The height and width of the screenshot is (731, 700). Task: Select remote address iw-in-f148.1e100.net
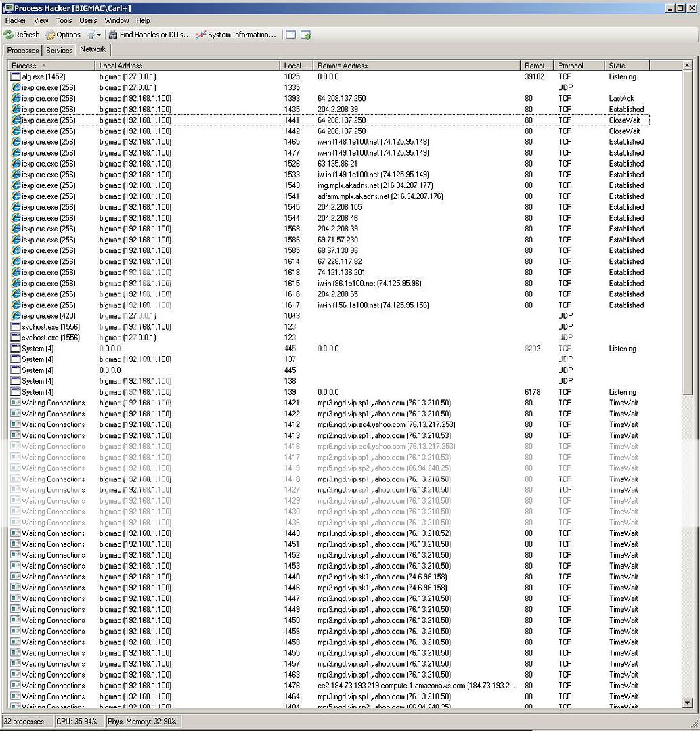pyautogui.click(x=373, y=141)
